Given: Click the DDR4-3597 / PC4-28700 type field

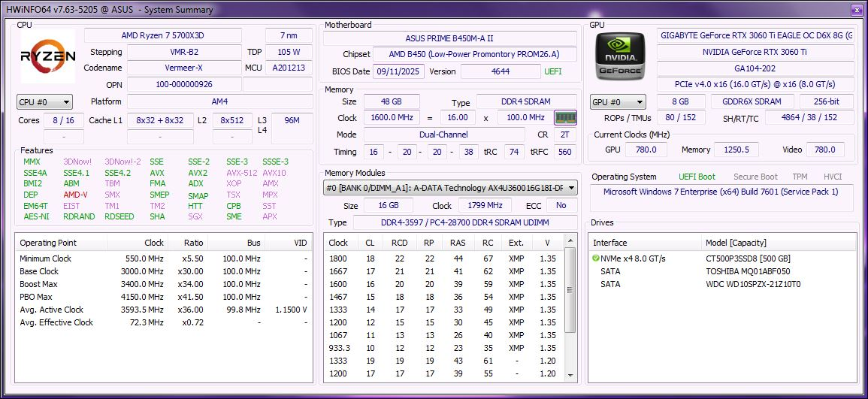Looking at the screenshot, I should [x=464, y=222].
